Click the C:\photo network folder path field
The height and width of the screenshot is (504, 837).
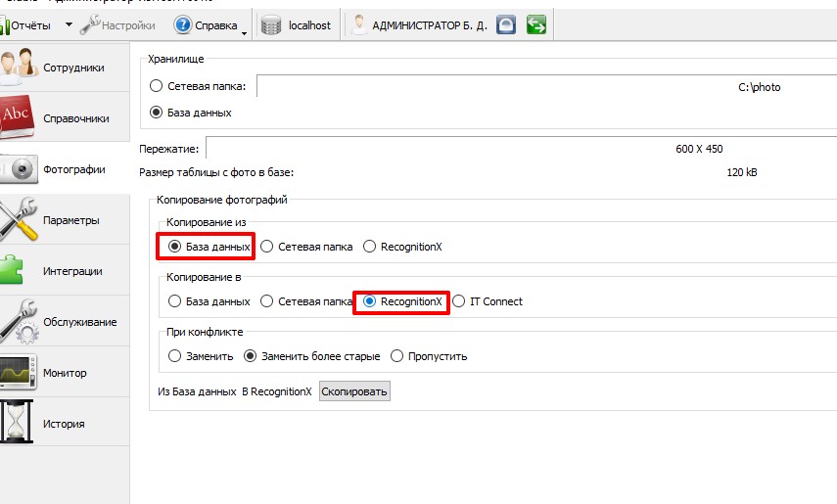tap(546, 86)
